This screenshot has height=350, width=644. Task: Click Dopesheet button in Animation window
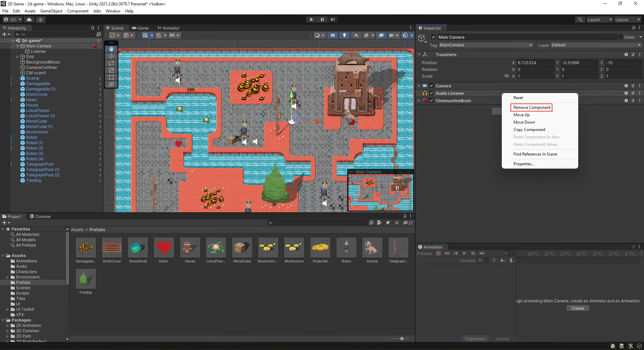(x=475, y=339)
